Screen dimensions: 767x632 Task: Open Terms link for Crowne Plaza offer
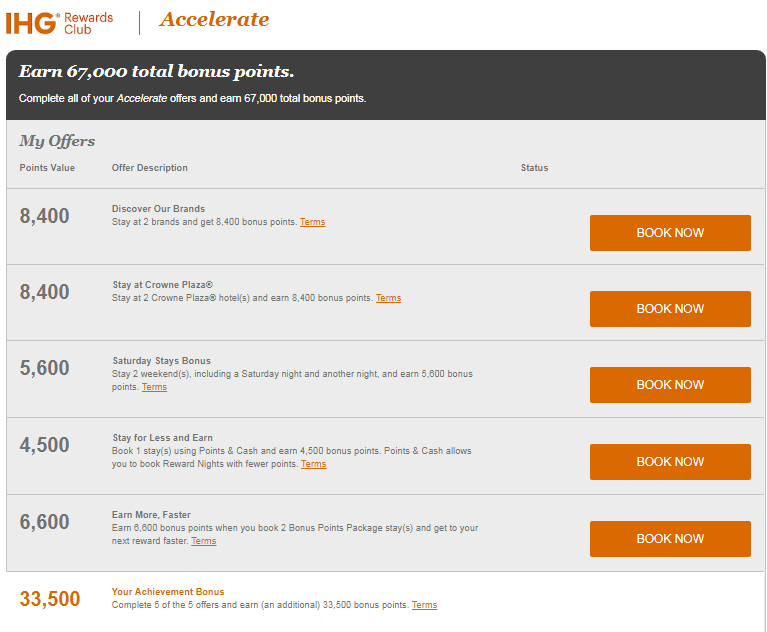(388, 298)
